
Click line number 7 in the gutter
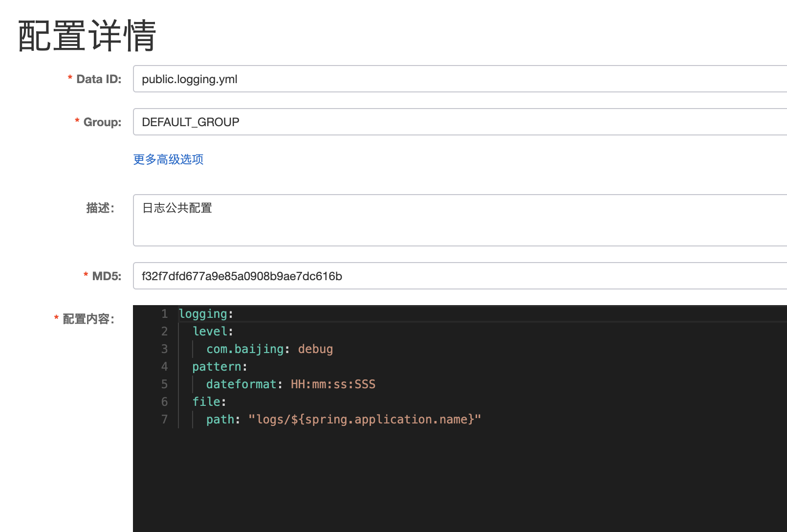[x=164, y=419]
